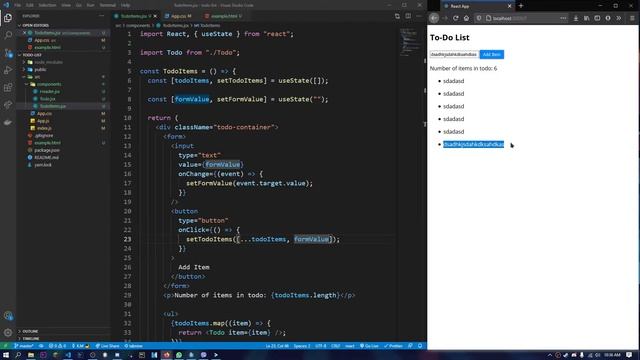Open the WhatsApp taskbar icon
The image size is (640, 360).
click(x=179, y=355)
